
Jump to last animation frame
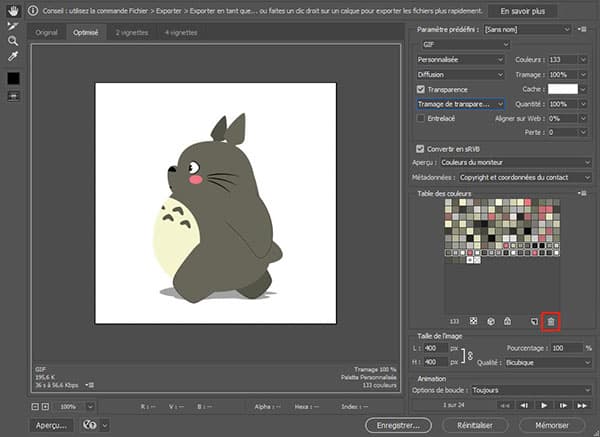[x=582, y=405]
